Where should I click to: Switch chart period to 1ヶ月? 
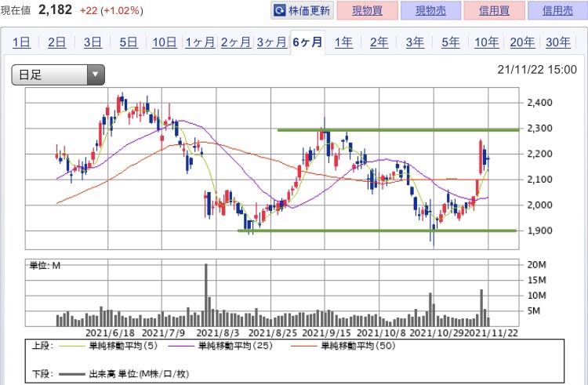pos(200,42)
